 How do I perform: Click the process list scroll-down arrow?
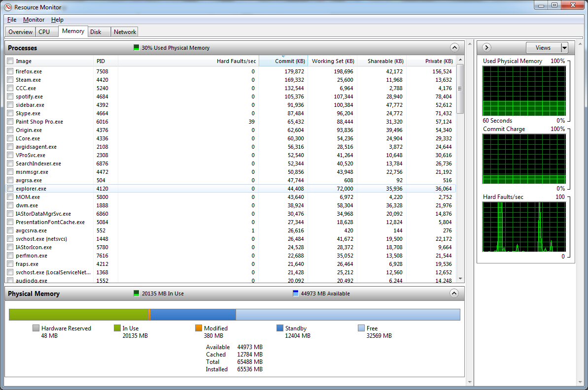pos(460,279)
